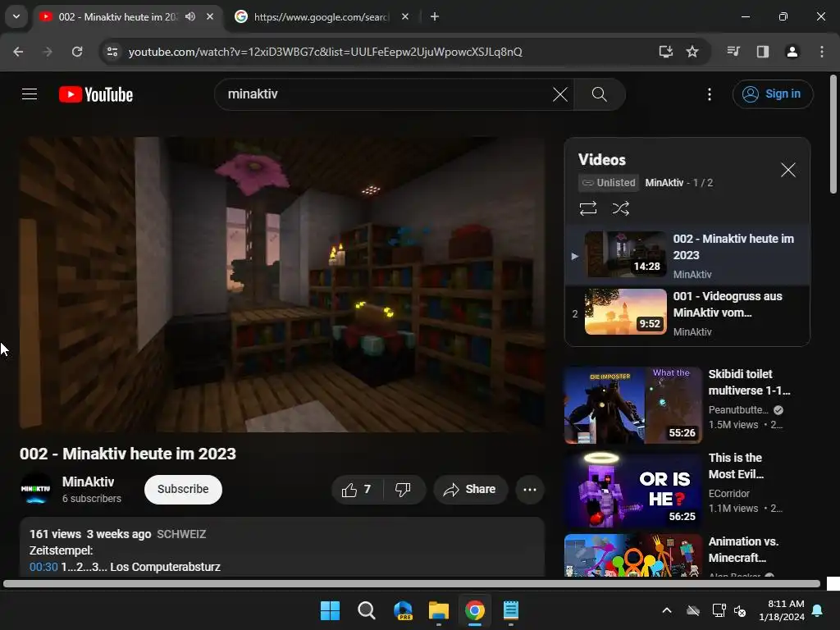Open YouTube settings three-dot menu
This screenshot has height=630, width=840.
(710, 94)
